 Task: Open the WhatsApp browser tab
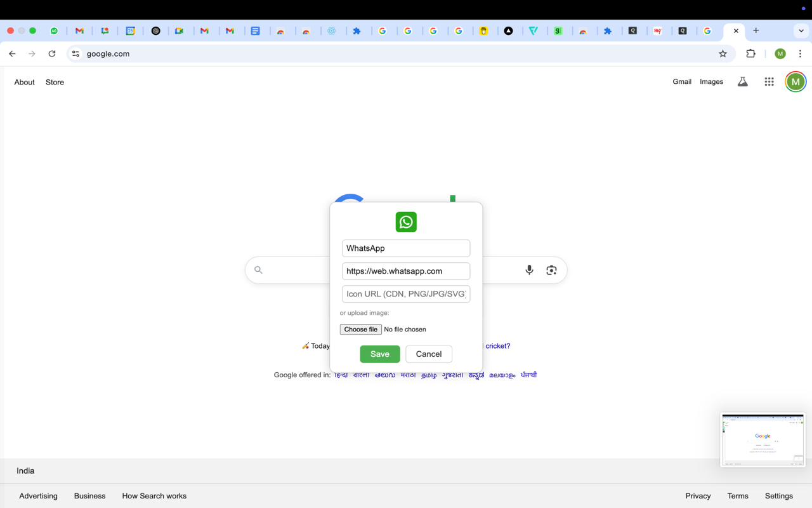tap(55, 30)
